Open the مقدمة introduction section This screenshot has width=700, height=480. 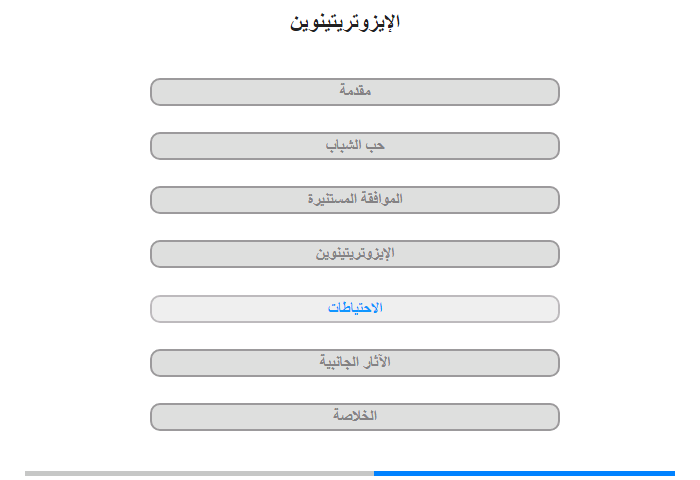(x=355, y=92)
